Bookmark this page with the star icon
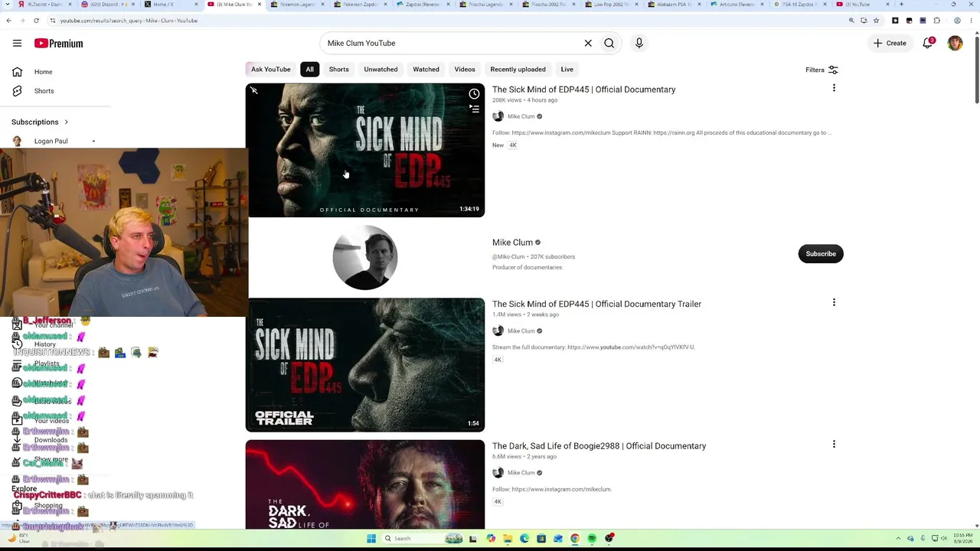 click(876, 21)
